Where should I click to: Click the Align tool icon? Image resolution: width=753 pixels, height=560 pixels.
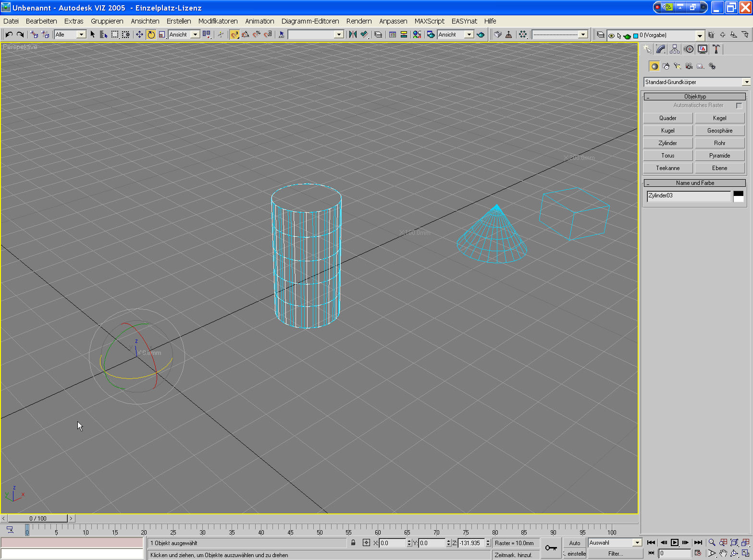365,35
